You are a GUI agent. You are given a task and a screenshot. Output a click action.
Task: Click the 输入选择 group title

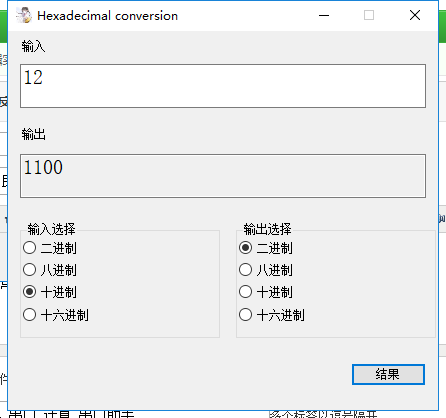[x=51, y=229]
